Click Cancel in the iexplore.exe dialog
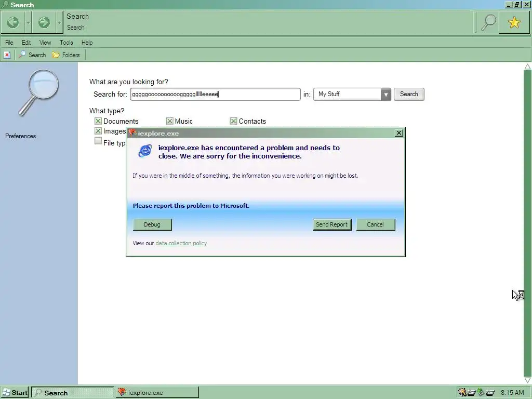532x399 pixels. tap(376, 224)
